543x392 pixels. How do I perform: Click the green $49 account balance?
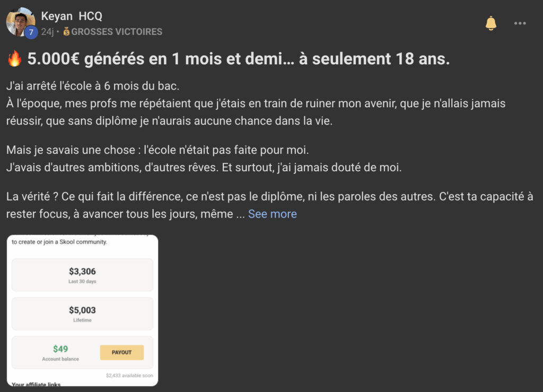click(60, 349)
